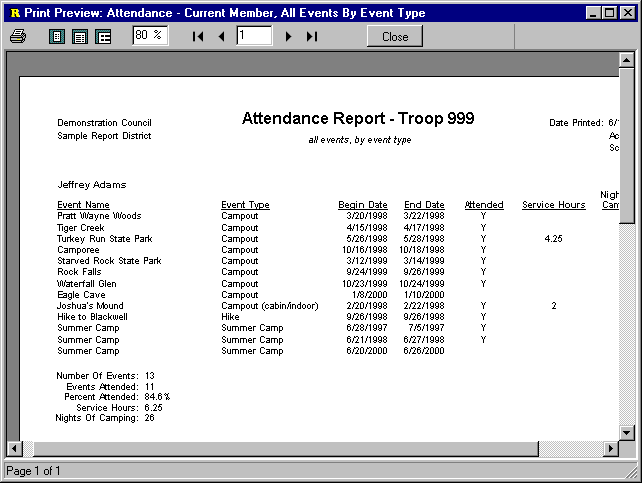Click the page number field
The width and height of the screenshot is (642, 483).
click(x=254, y=36)
